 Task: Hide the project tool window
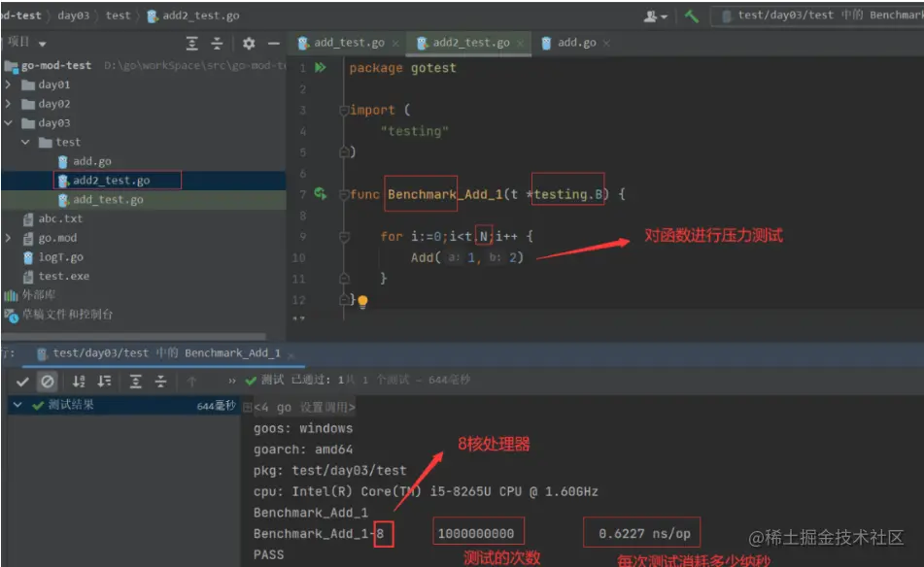point(273,44)
